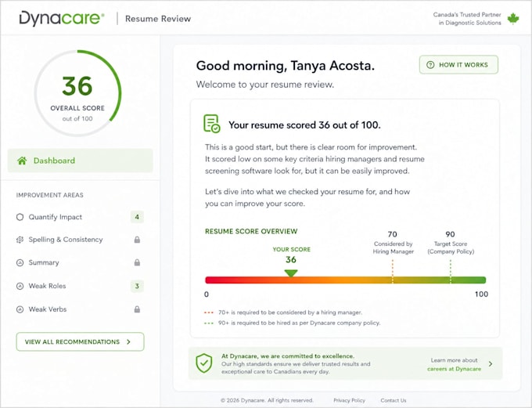Screen dimensions: 532x408
Task: Click the Dynacare logo
Action: click(62, 18)
